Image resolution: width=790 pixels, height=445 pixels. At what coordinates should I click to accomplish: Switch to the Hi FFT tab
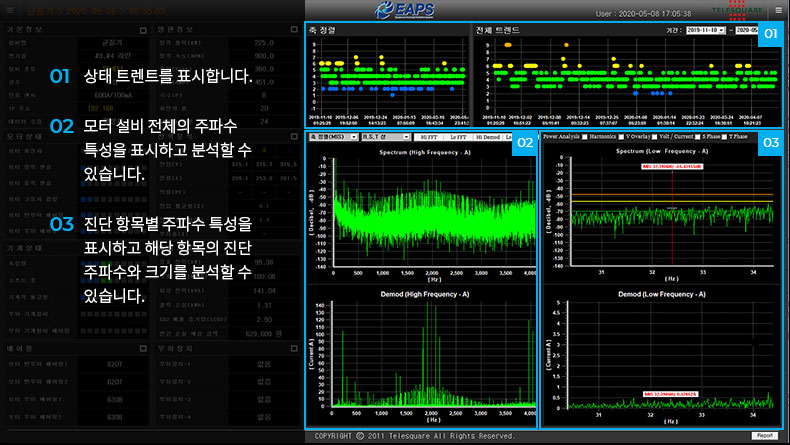click(x=429, y=137)
